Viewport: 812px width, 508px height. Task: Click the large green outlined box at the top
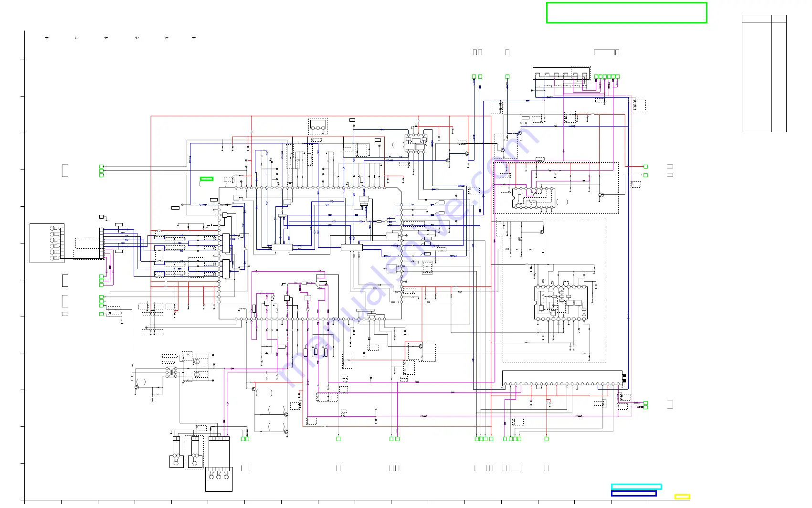point(626,13)
